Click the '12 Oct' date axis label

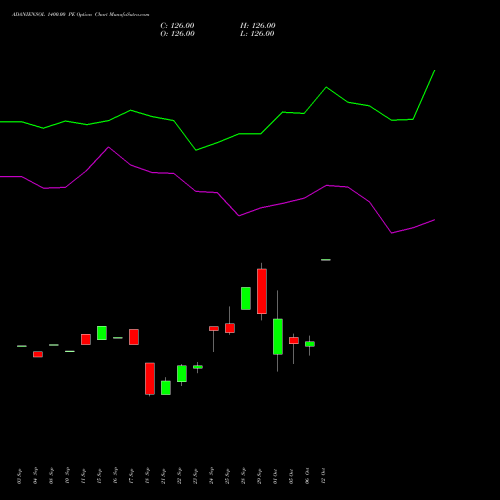tap(323, 476)
